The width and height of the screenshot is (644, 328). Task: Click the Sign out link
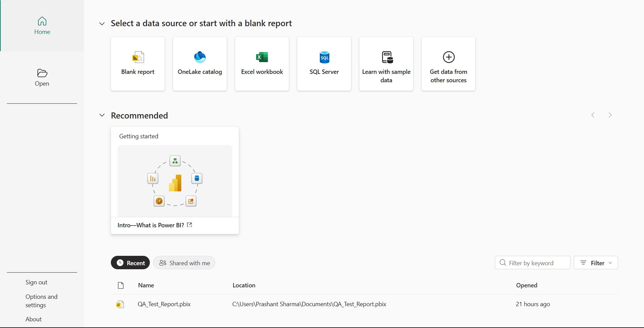(x=36, y=282)
